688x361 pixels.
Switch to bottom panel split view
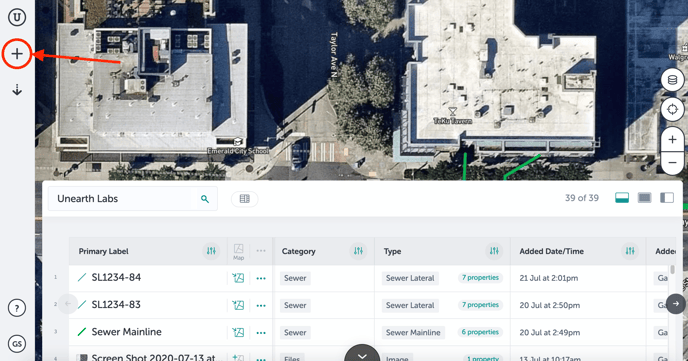(x=622, y=198)
